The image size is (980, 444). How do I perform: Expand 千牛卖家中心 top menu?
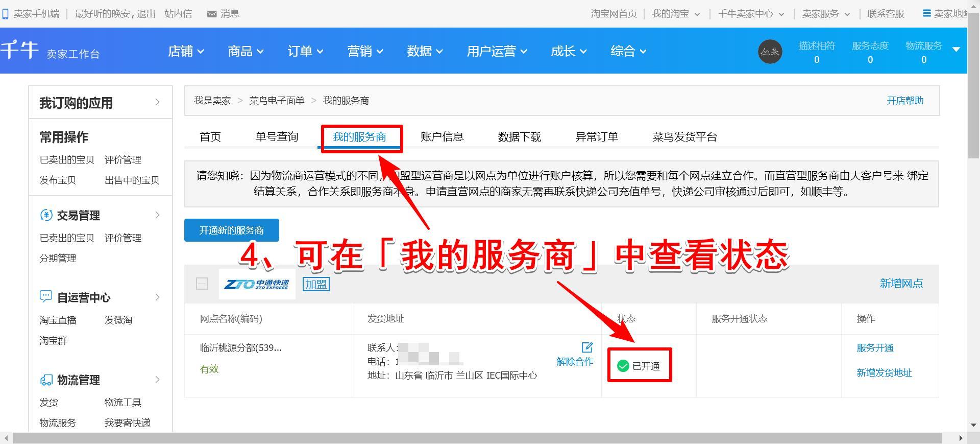751,14
